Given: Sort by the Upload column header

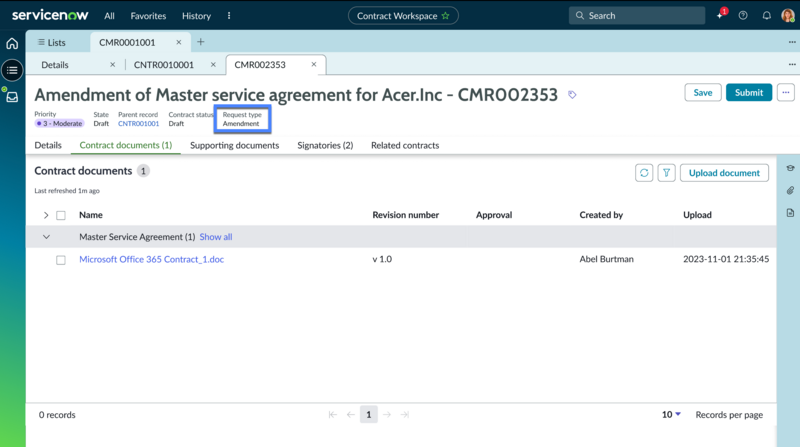Looking at the screenshot, I should (697, 215).
